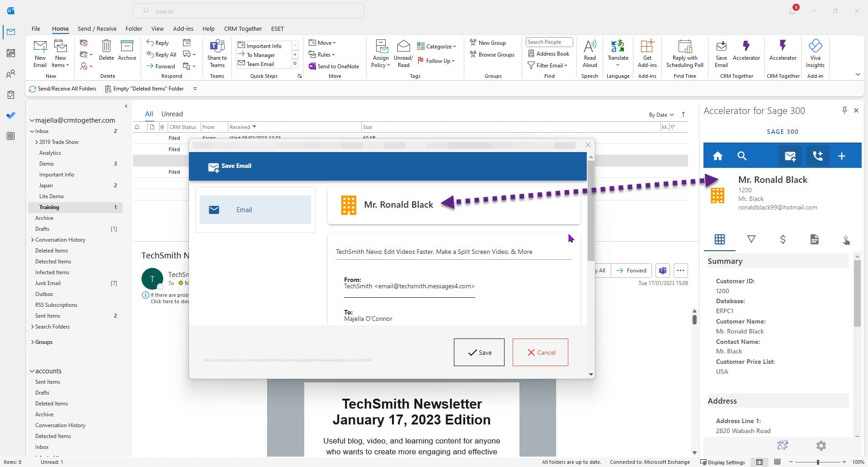The image size is (868, 467).
Task: Select the document icon in the contact toolbar
Action: coord(815,239)
